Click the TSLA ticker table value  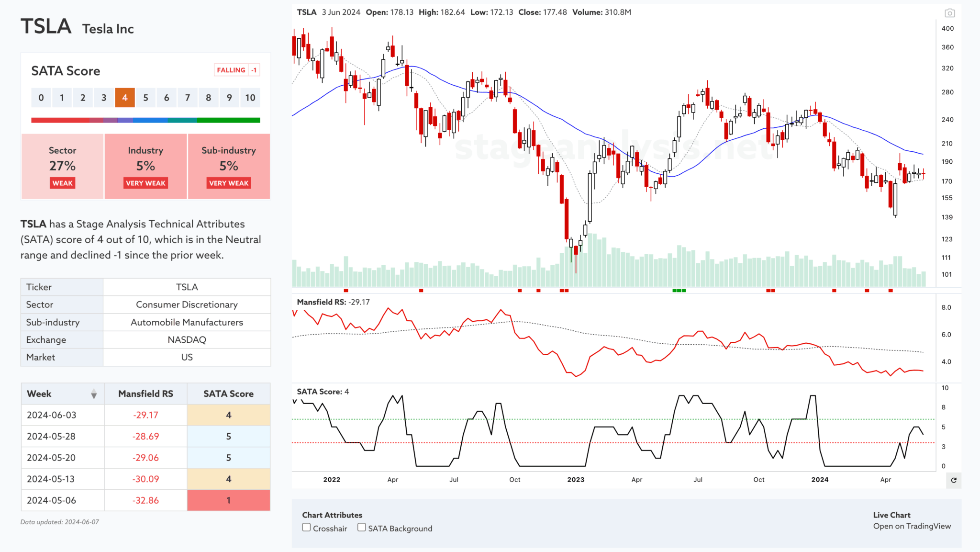[187, 287]
